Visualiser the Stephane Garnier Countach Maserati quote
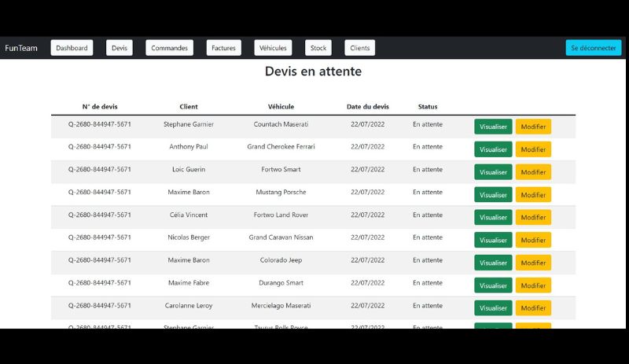This screenshot has height=364, width=629. pyautogui.click(x=493, y=127)
